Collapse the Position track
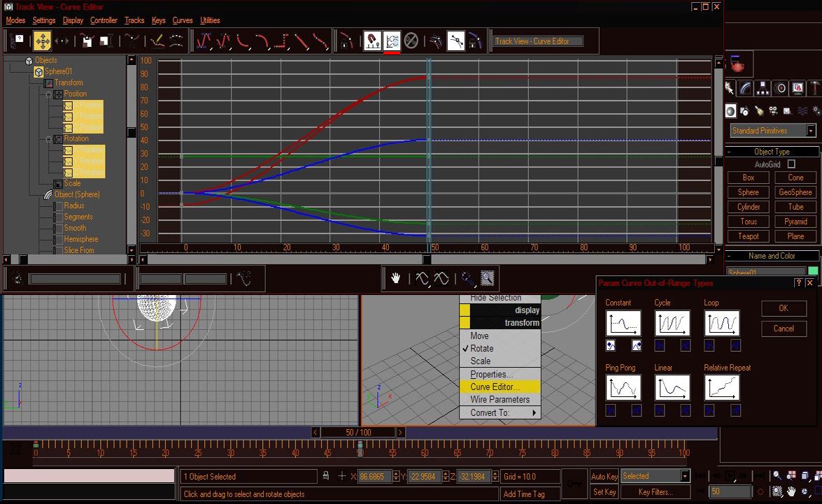 coord(49,94)
